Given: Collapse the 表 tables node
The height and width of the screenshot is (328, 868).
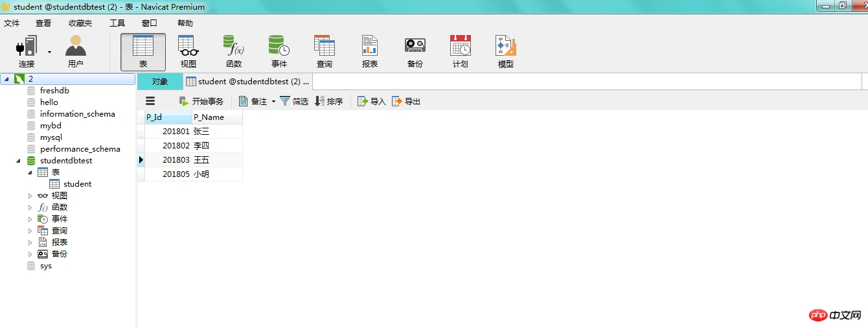Looking at the screenshot, I should click(30, 172).
